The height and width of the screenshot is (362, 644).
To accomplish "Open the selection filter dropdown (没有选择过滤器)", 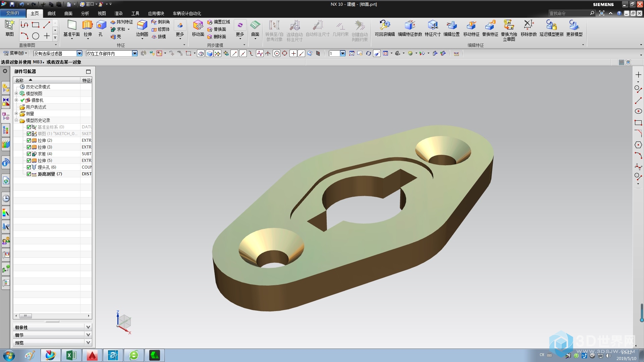I will pos(79,53).
